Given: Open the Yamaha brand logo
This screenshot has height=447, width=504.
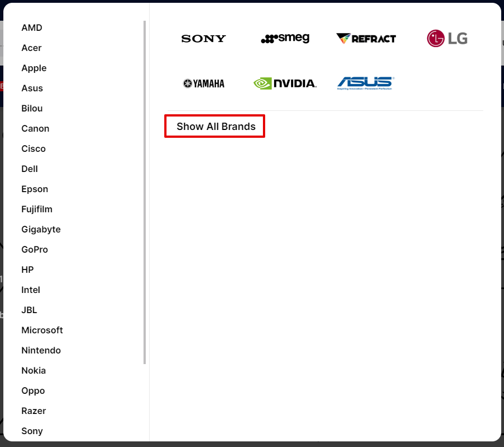Looking at the screenshot, I should (204, 83).
